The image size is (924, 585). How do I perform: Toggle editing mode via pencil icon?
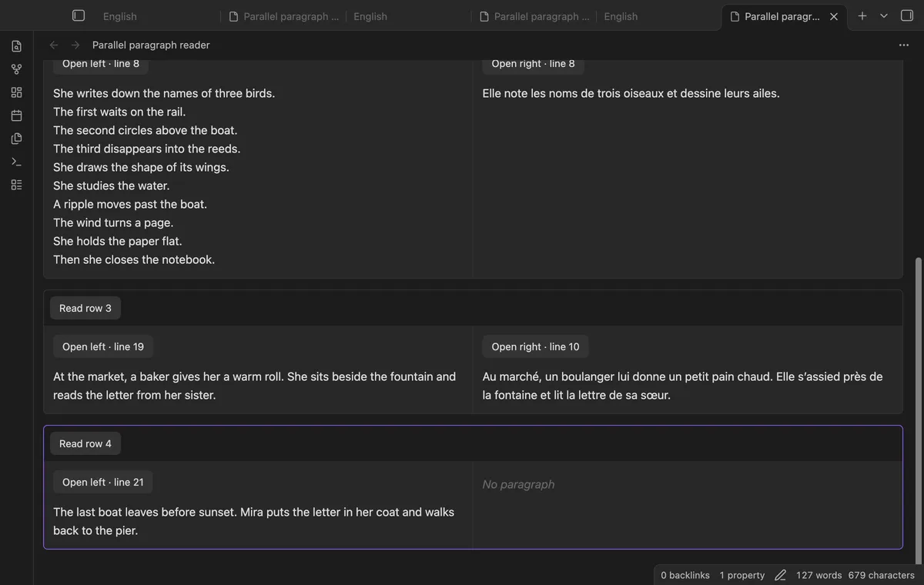tap(780, 575)
